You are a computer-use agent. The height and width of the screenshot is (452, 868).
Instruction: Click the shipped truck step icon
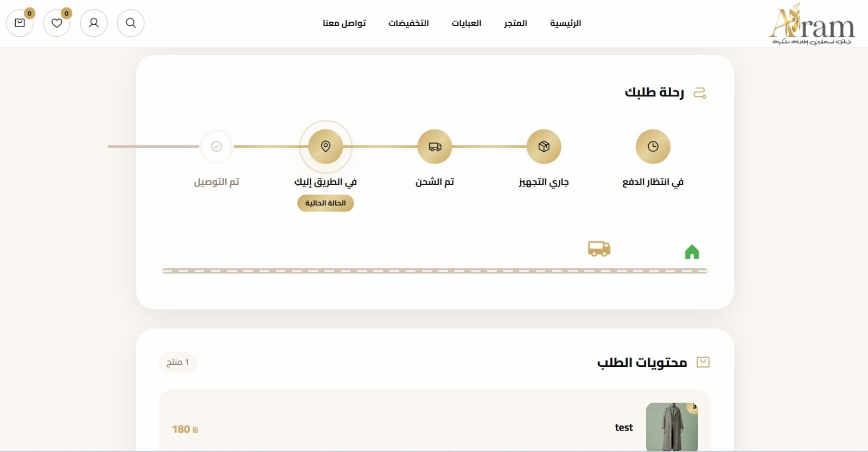click(435, 146)
